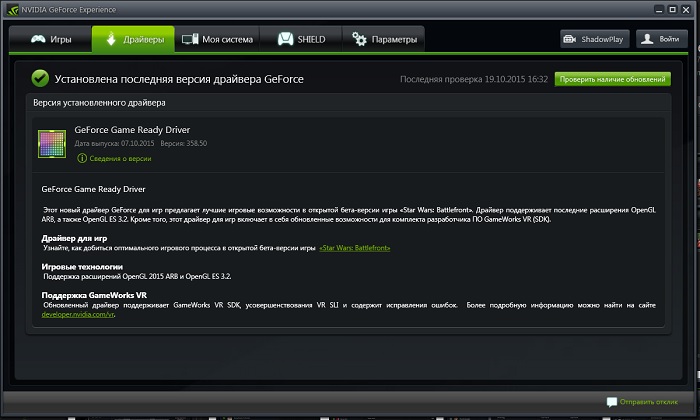Click NVIDIA logo in title bar

[x=10, y=8]
